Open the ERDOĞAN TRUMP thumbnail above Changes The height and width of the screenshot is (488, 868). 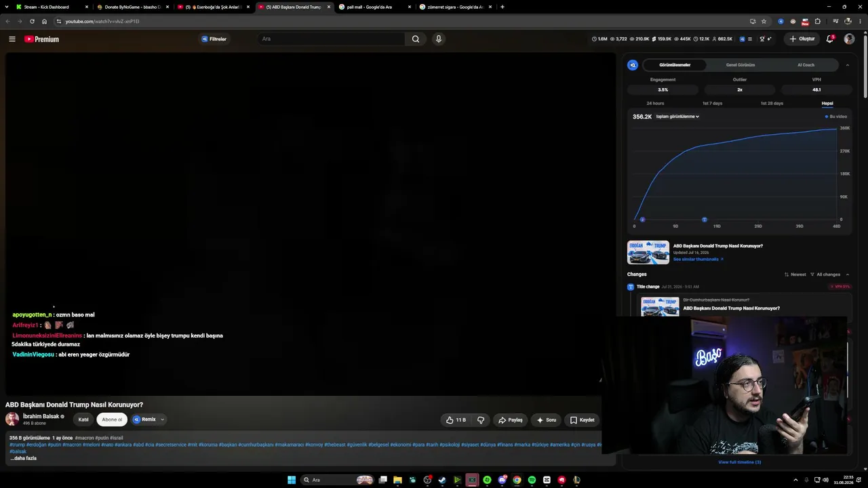(648, 252)
